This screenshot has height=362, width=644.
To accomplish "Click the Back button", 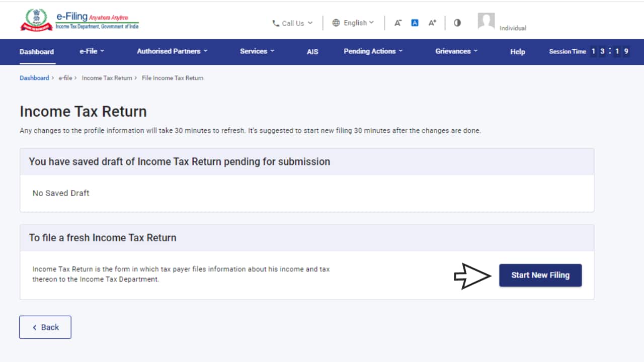I will 45,327.
